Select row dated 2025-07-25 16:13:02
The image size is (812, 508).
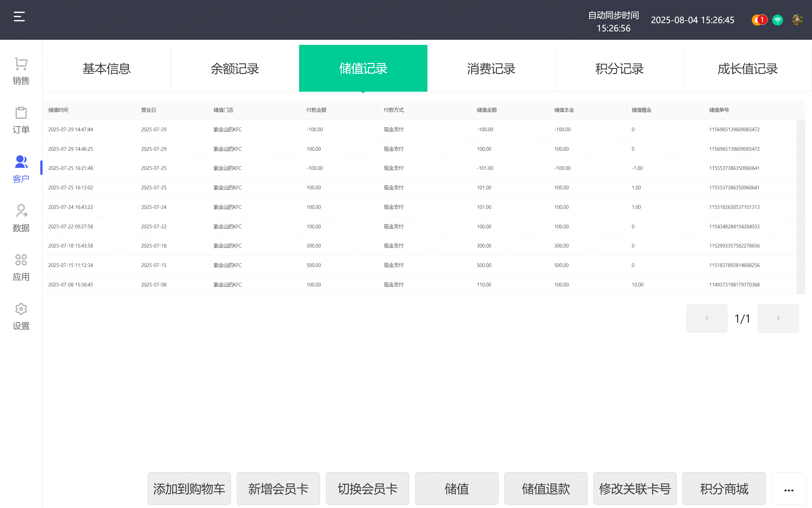click(420, 187)
